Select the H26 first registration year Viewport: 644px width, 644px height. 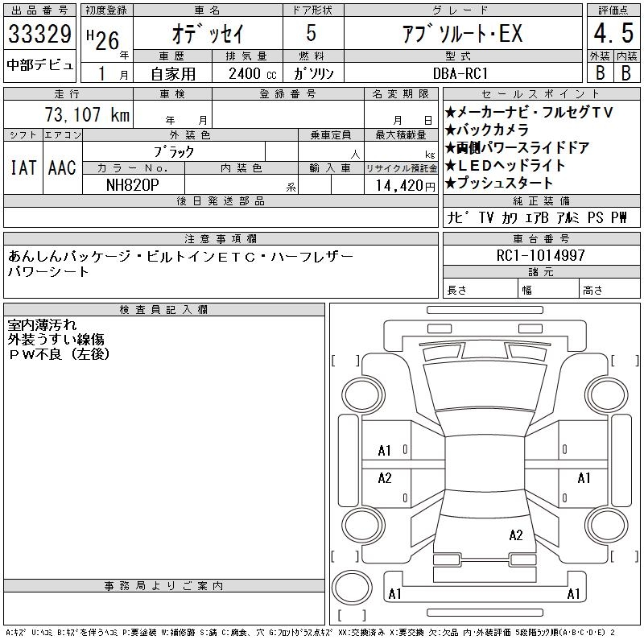(x=103, y=39)
